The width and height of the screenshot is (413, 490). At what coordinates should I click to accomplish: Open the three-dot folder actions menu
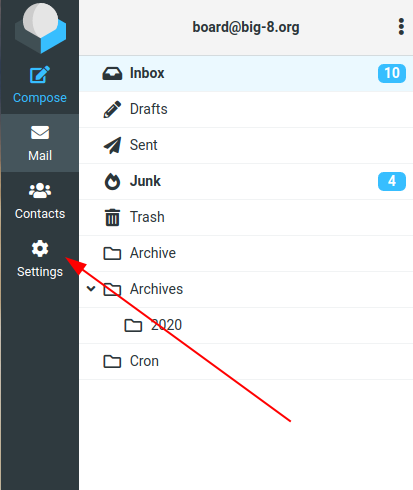tap(401, 27)
